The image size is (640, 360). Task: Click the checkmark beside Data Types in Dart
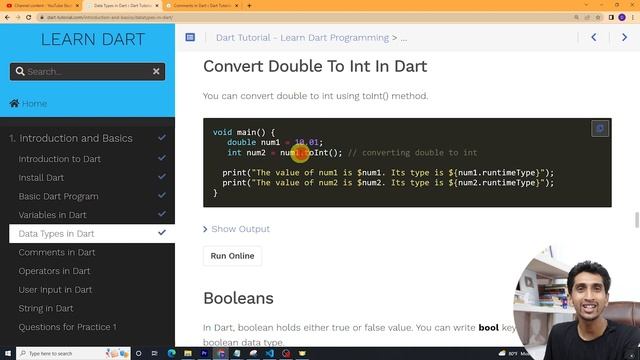tap(162, 233)
